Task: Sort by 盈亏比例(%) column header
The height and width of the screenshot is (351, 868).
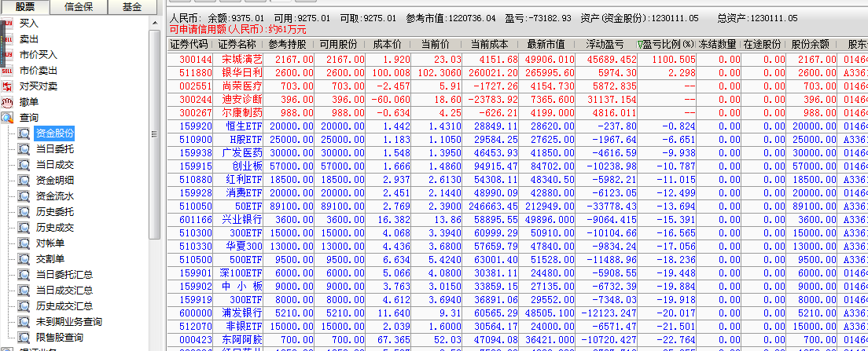Action: [x=667, y=45]
